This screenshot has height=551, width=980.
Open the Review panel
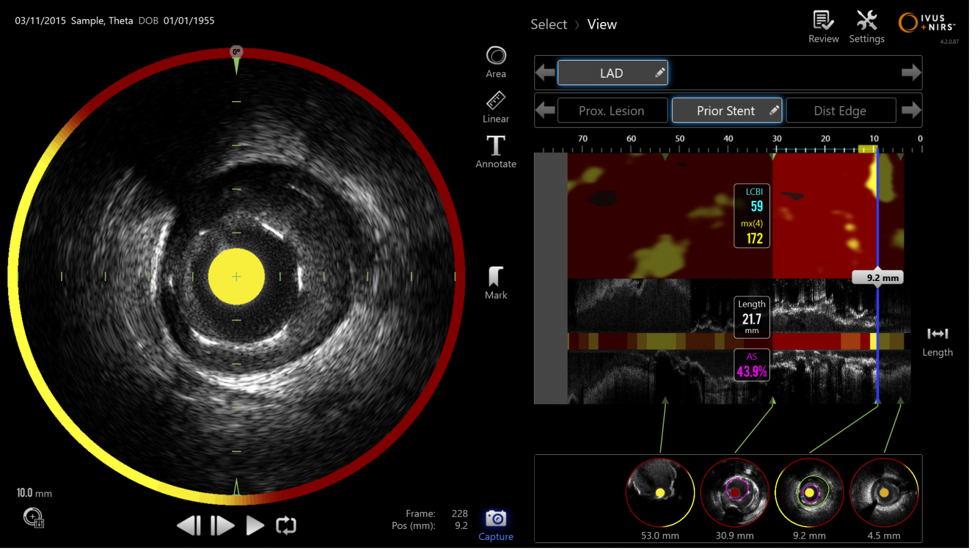click(823, 27)
